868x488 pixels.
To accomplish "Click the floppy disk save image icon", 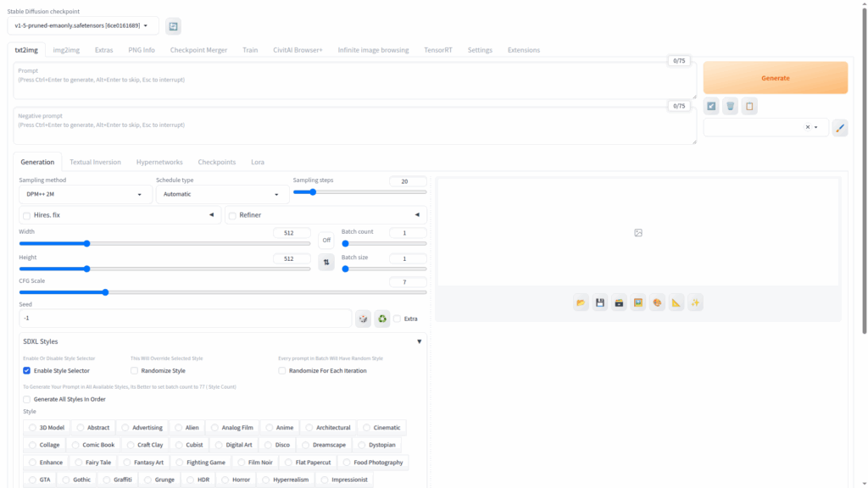I will [600, 302].
